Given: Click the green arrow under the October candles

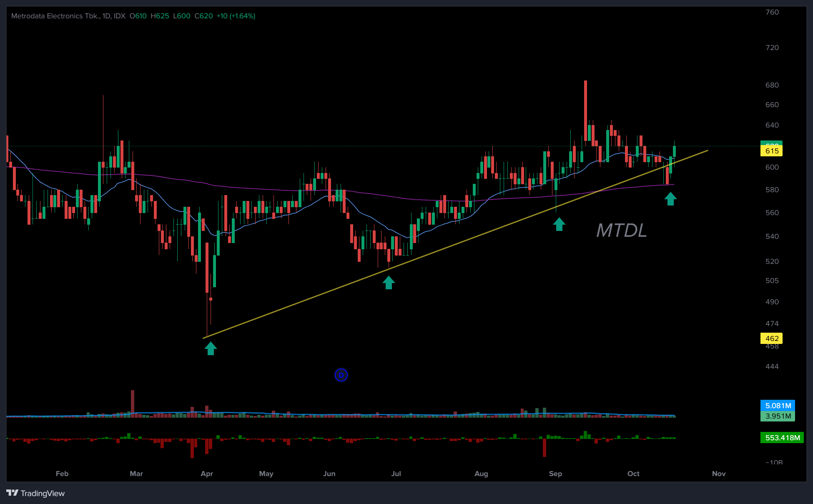Looking at the screenshot, I should point(670,198).
